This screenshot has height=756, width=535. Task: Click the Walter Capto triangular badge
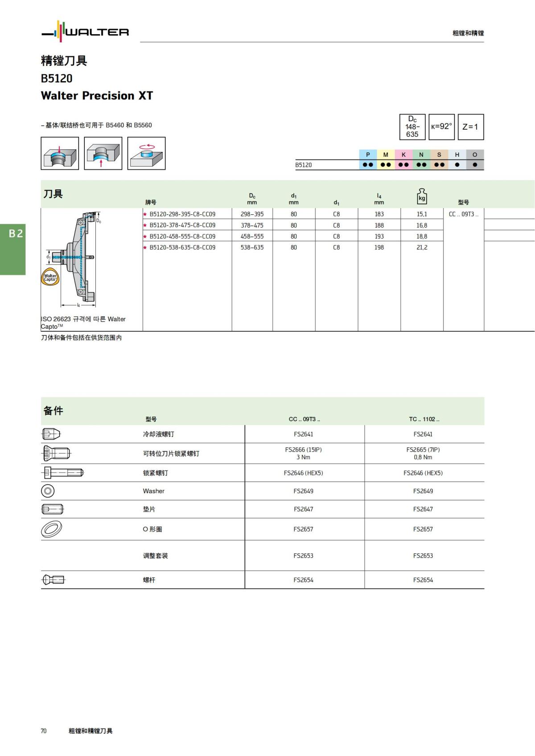click(x=50, y=277)
